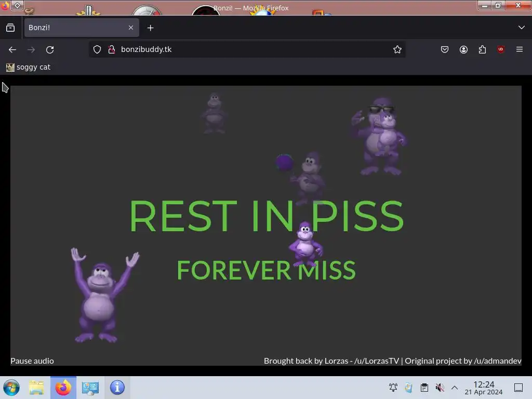Open notifications bell in system tray
532x399 pixels.
[x=393, y=388]
